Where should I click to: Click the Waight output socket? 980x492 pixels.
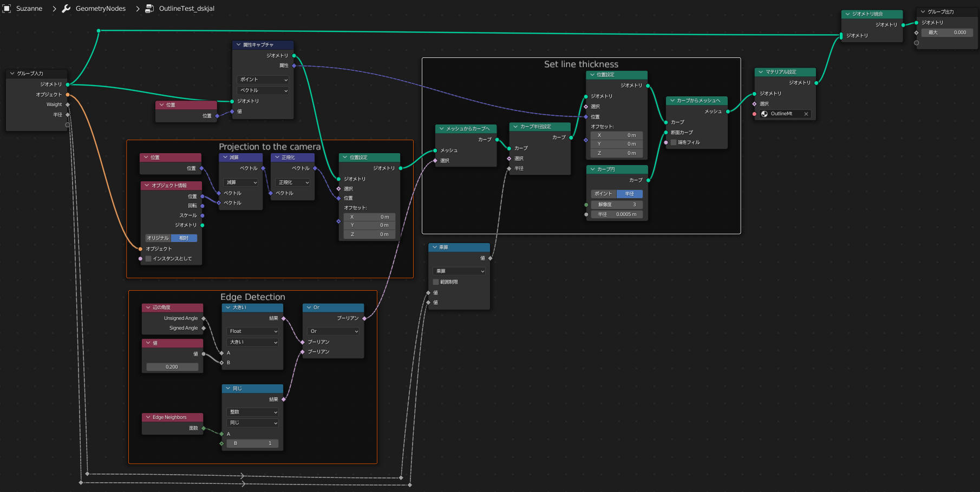point(68,104)
